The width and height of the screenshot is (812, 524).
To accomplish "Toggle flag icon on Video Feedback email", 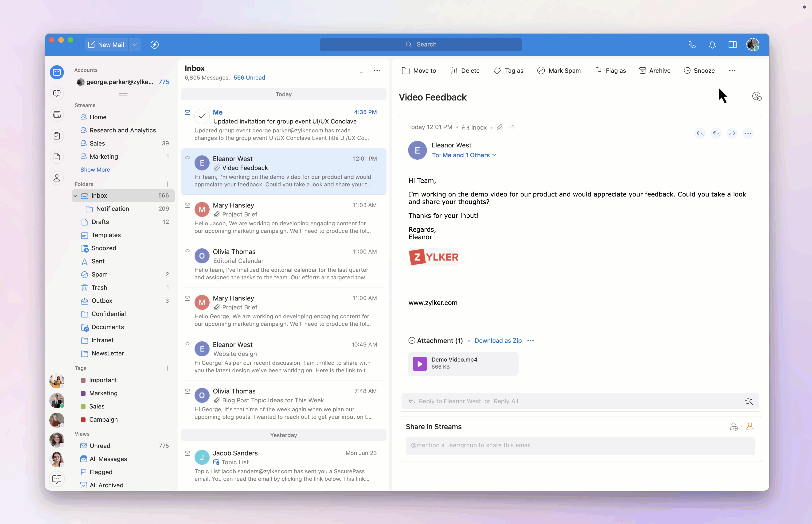I will point(511,127).
